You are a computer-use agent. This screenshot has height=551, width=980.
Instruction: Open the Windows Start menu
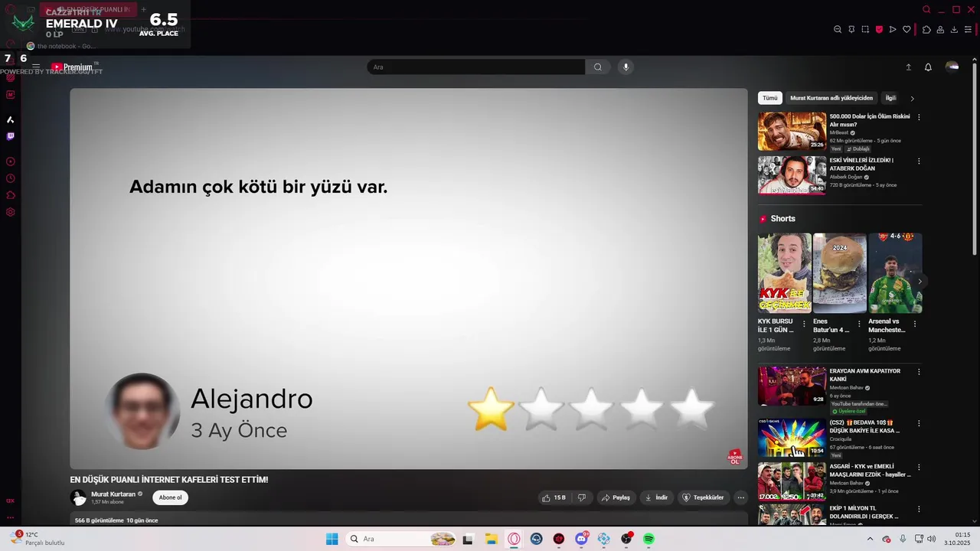click(332, 539)
